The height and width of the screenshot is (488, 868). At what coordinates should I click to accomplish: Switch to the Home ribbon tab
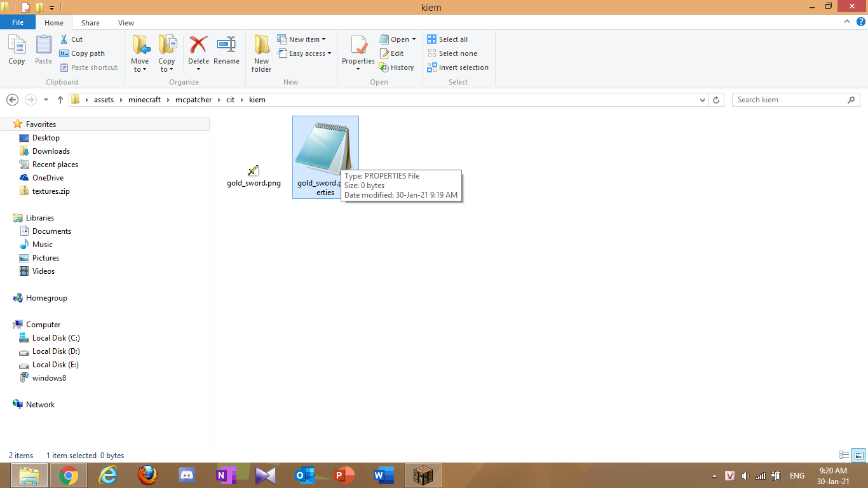tap(54, 23)
